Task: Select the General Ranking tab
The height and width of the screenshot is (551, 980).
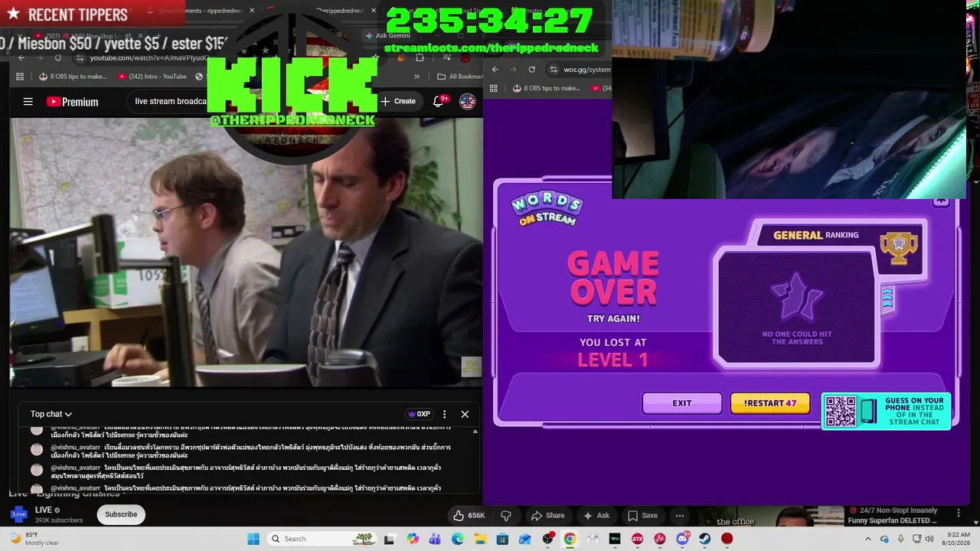Action: pos(816,235)
